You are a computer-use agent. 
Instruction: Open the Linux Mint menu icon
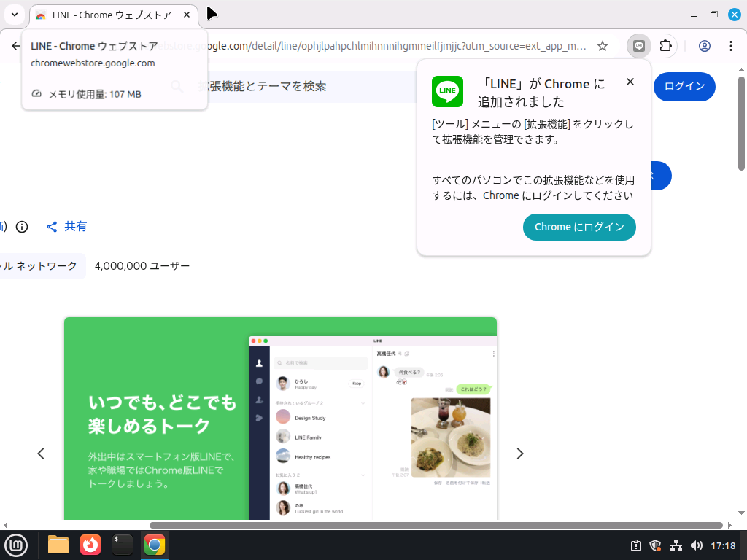coord(17,545)
